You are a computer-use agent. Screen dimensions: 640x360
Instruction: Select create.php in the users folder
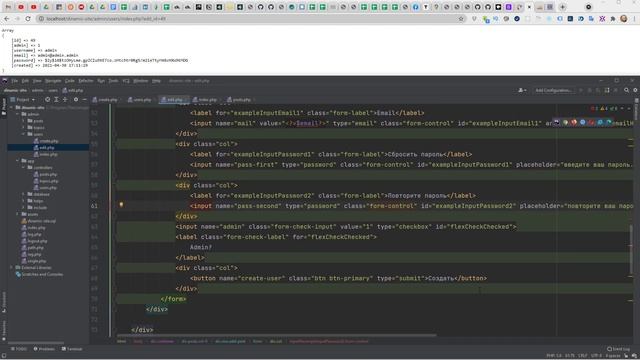click(x=46, y=141)
